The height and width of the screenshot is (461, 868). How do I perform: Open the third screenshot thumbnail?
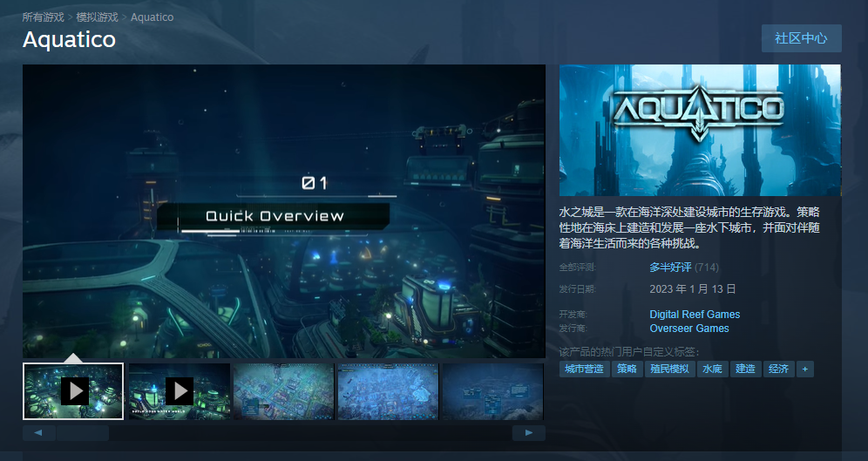coord(283,391)
